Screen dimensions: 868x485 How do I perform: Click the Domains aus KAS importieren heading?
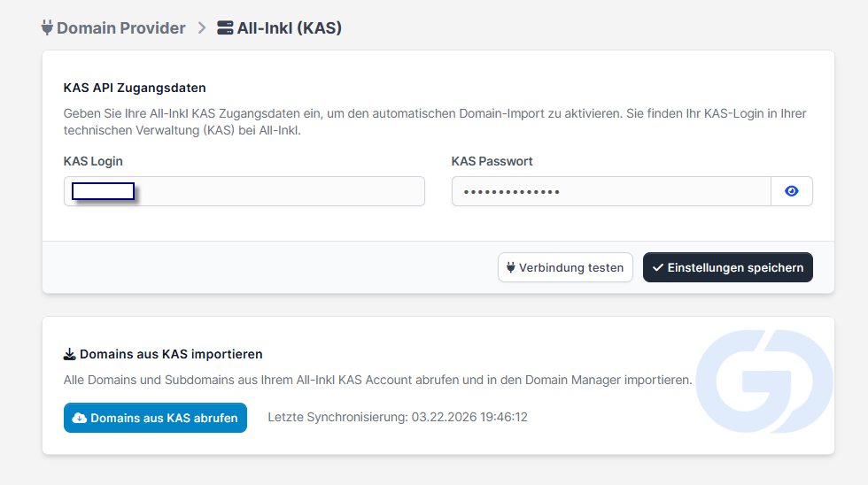pos(171,355)
